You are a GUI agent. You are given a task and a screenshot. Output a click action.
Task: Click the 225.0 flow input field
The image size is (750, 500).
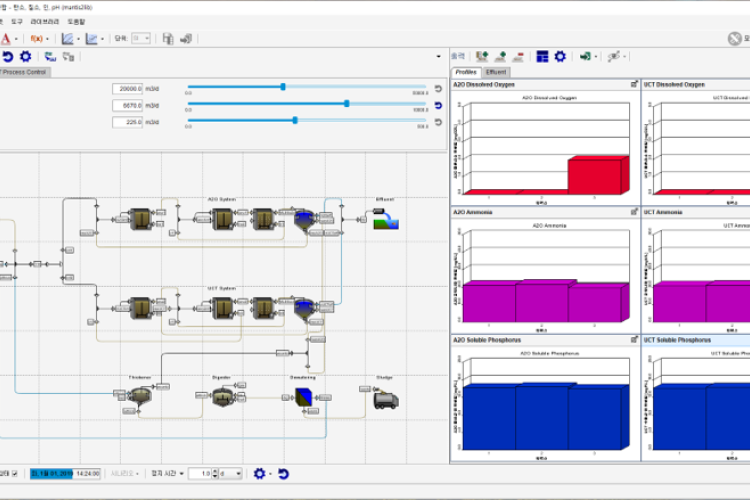click(x=127, y=122)
